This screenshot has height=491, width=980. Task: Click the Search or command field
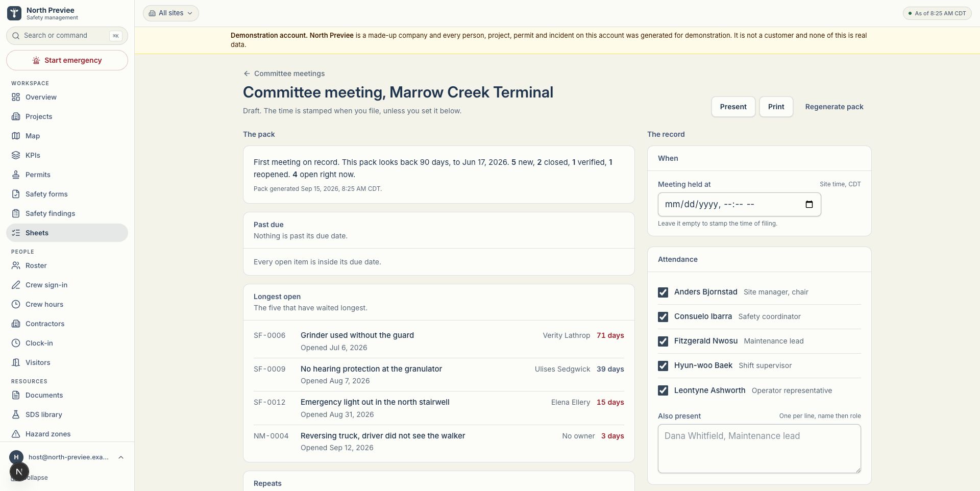pyautogui.click(x=67, y=36)
